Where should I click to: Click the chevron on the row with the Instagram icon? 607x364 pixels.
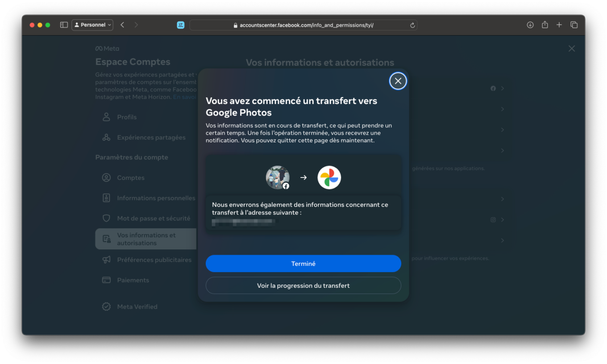pyautogui.click(x=503, y=219)
